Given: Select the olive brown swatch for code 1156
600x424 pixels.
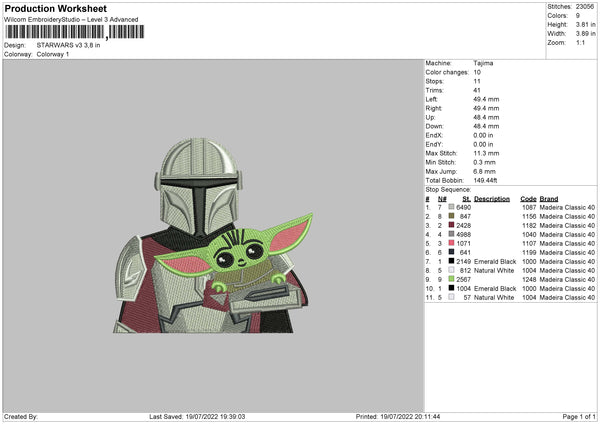Looking at the screenshot, I should point(451,216).
